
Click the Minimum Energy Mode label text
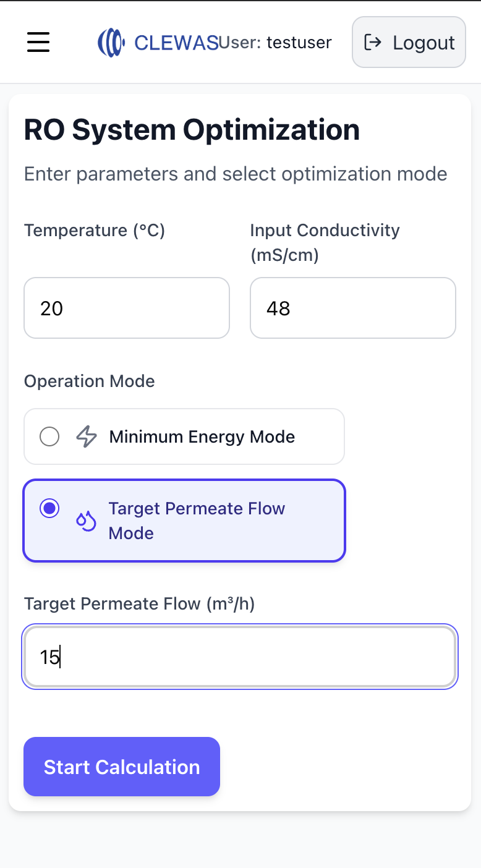202,437
